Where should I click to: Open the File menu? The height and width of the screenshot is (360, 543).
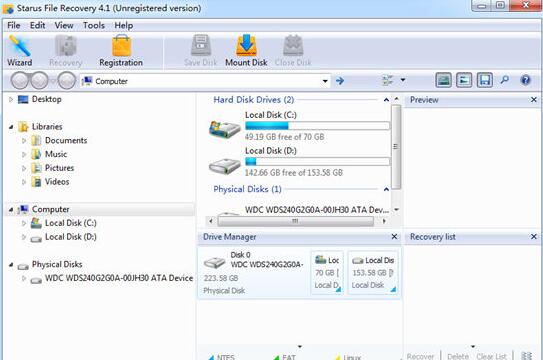[14, 26]
